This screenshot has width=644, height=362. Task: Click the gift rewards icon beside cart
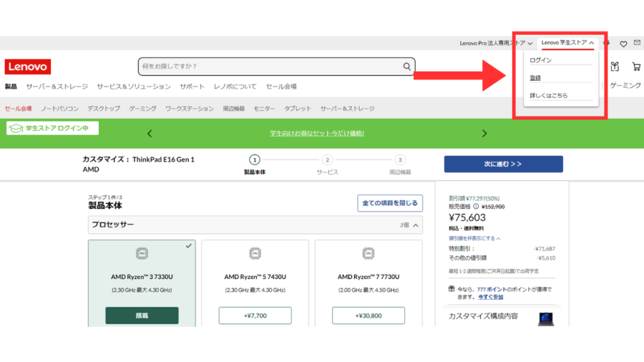[615, 67]
